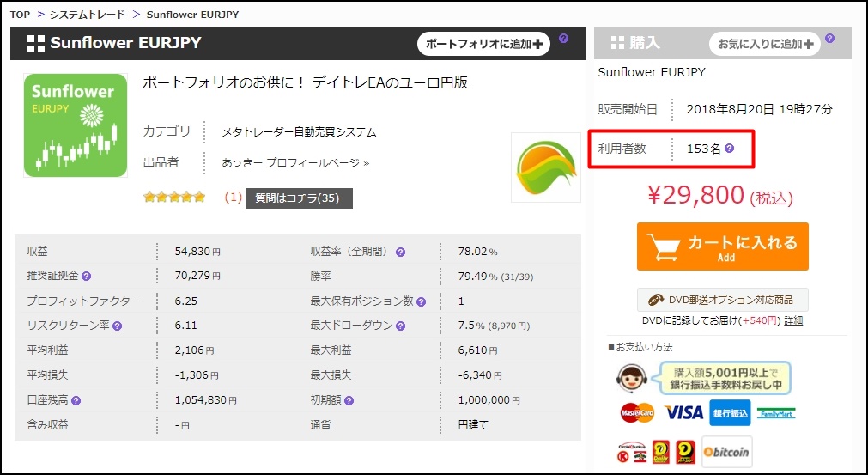The height and width of the screenshot is (475, 868).
Task: Open the Sunflower EURJPY product thumbnail
Action: (76, 125)
